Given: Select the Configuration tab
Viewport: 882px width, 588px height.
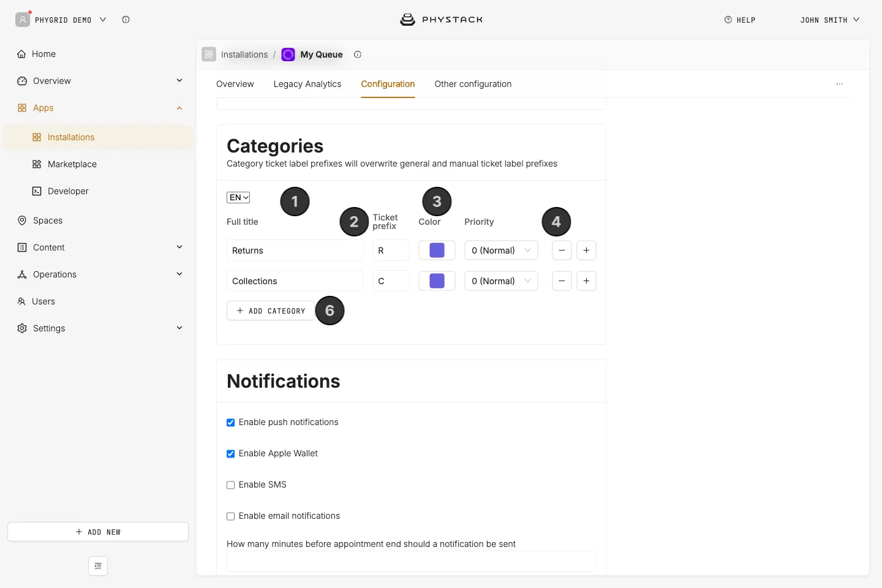Looking at the screenshot, I should point(388,84).
